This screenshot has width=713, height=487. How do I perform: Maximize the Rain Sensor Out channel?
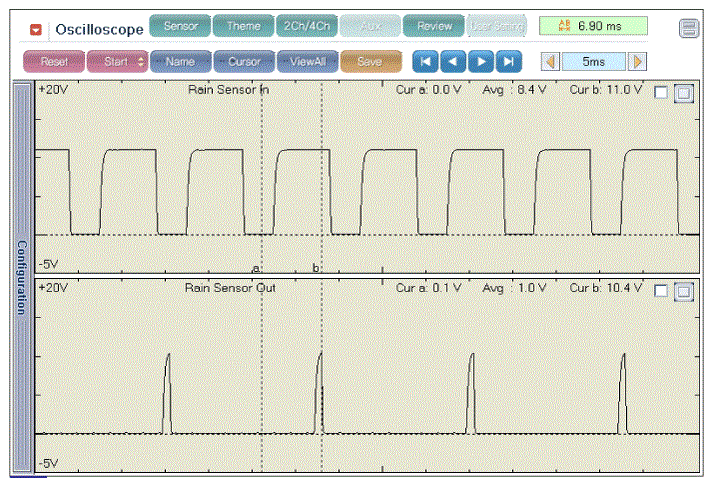tap(683, 291)
